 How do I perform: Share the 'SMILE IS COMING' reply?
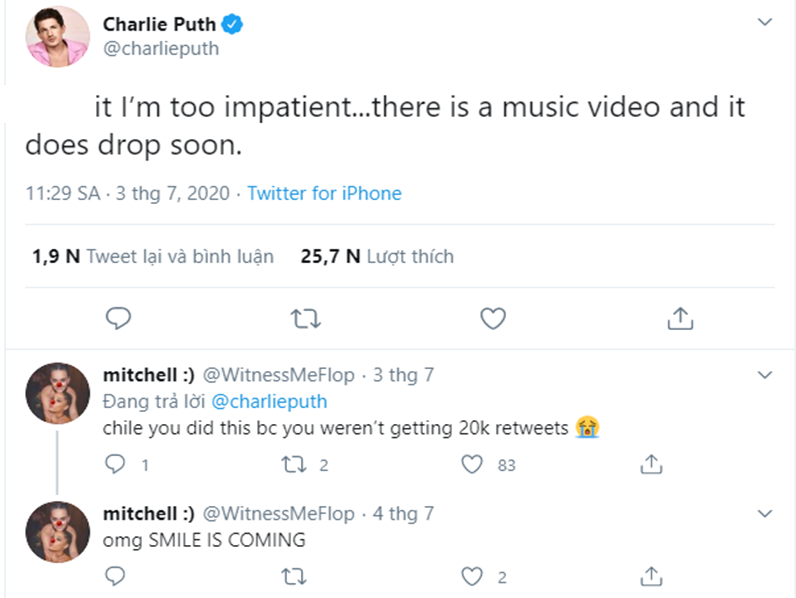point(651,576)
